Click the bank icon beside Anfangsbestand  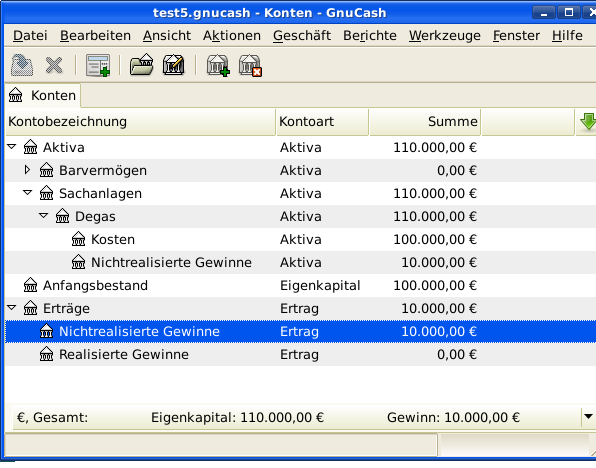[30, 285]
